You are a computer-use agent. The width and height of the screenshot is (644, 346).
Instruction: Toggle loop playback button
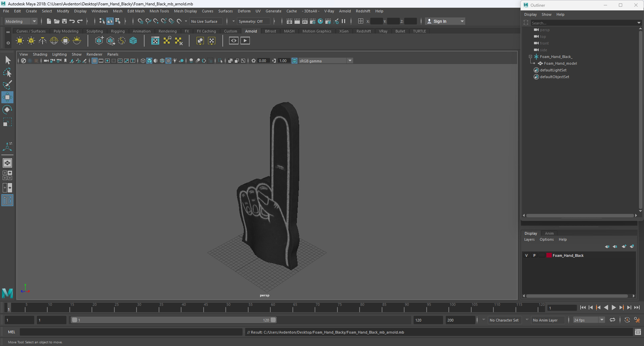click(x=612, y=320)
